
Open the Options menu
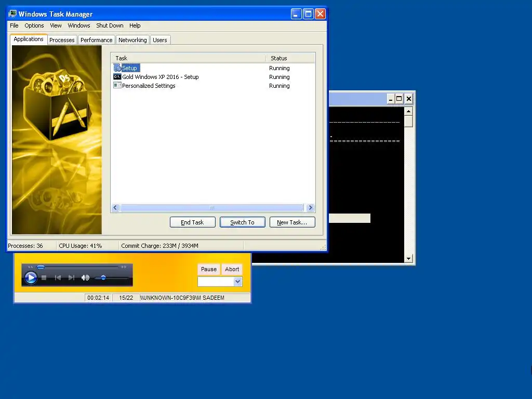coord(34,25)
